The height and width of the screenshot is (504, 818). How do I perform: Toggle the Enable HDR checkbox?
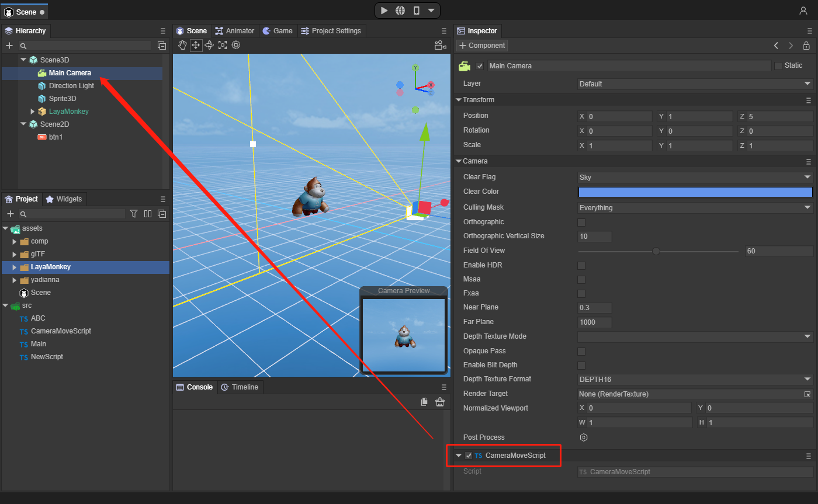[581, 266]
